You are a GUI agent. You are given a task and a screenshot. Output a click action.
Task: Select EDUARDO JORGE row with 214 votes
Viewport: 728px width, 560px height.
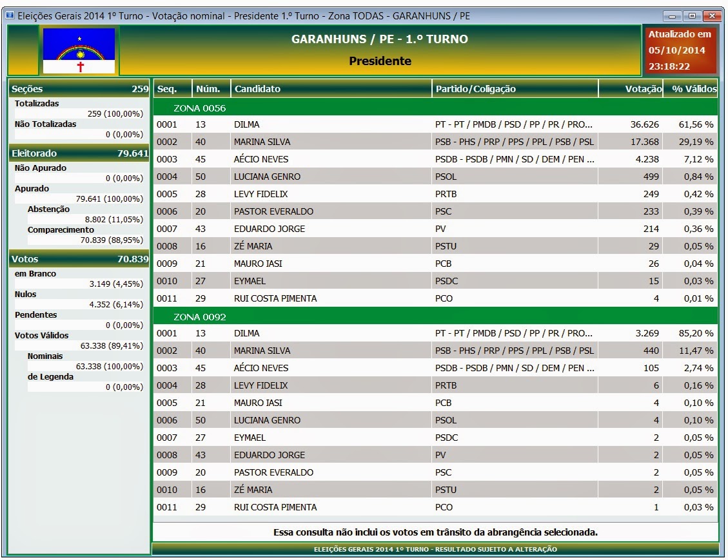[435, 229]
